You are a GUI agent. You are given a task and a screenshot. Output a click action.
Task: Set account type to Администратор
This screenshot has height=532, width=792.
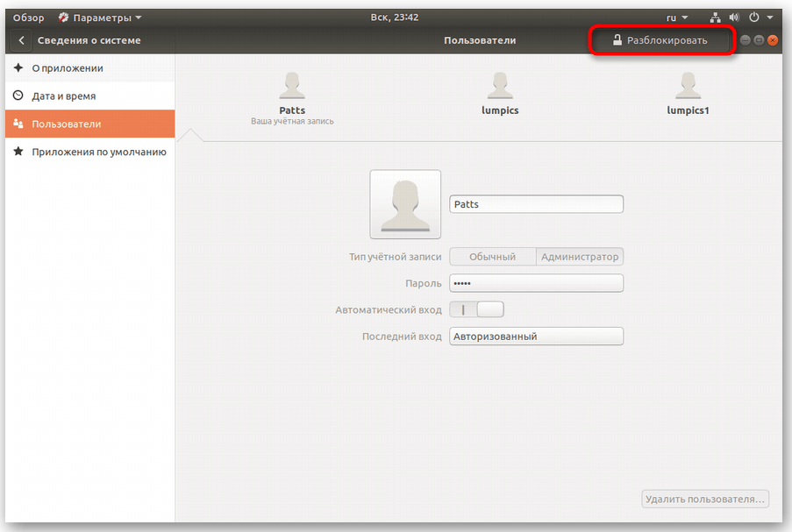pyautogui.click(x=580, y=257)
